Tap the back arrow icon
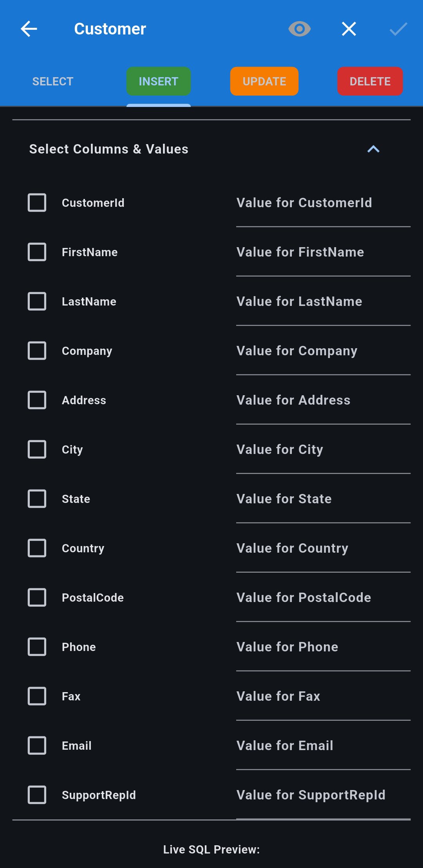The height and width of the screenshot is (868, 423). click(x=29, y=29)
